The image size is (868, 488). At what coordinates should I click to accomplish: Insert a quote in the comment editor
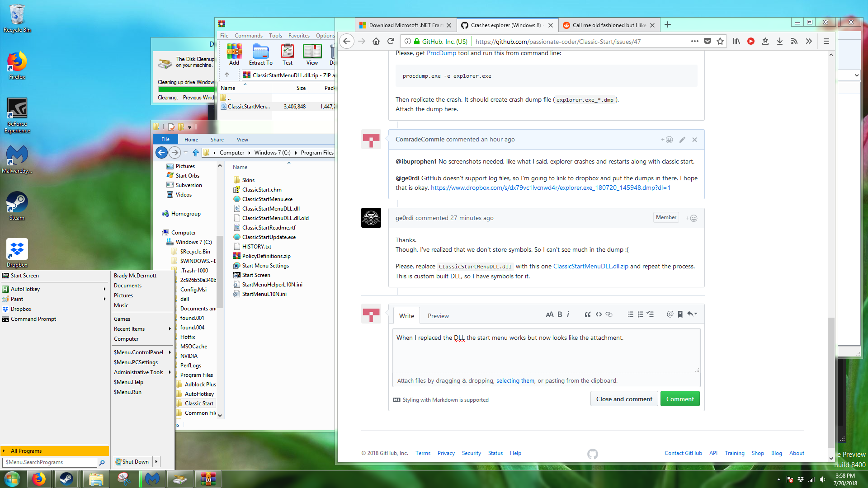click(x=588, y=314)
